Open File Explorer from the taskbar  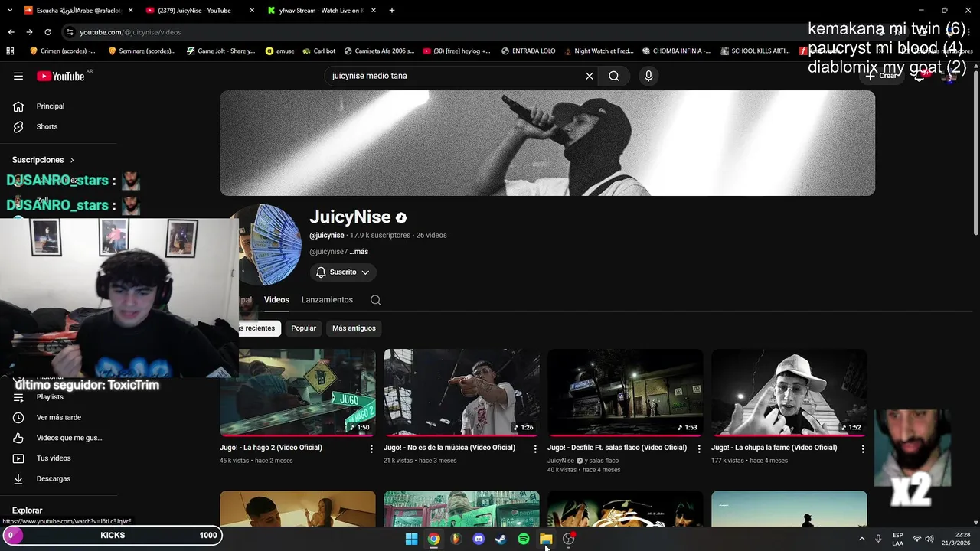546,539
